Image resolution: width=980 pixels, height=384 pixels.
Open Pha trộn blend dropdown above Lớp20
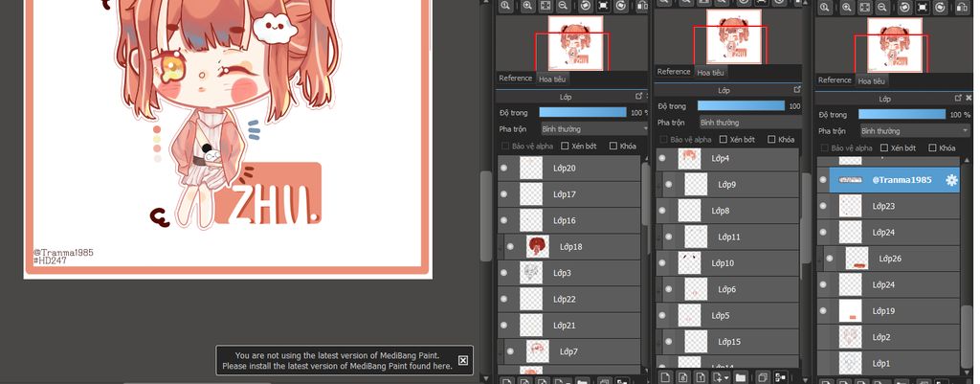[x=594, y=129]
